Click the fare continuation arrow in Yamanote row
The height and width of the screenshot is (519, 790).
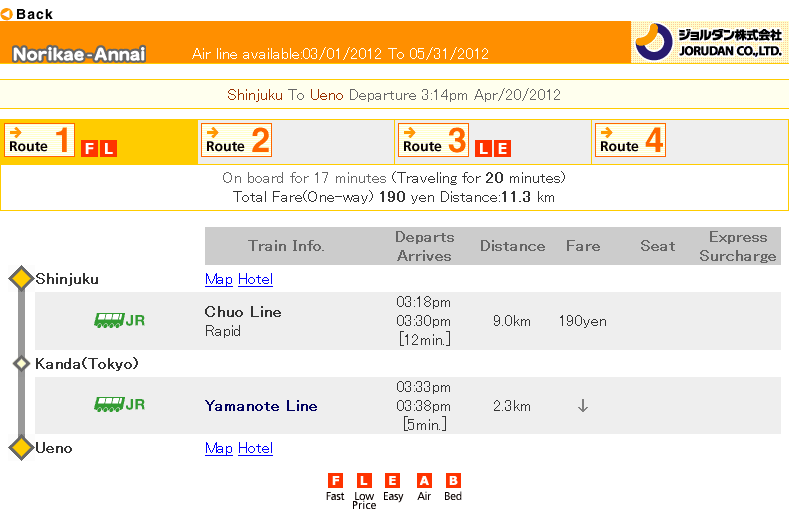[583, 406]
